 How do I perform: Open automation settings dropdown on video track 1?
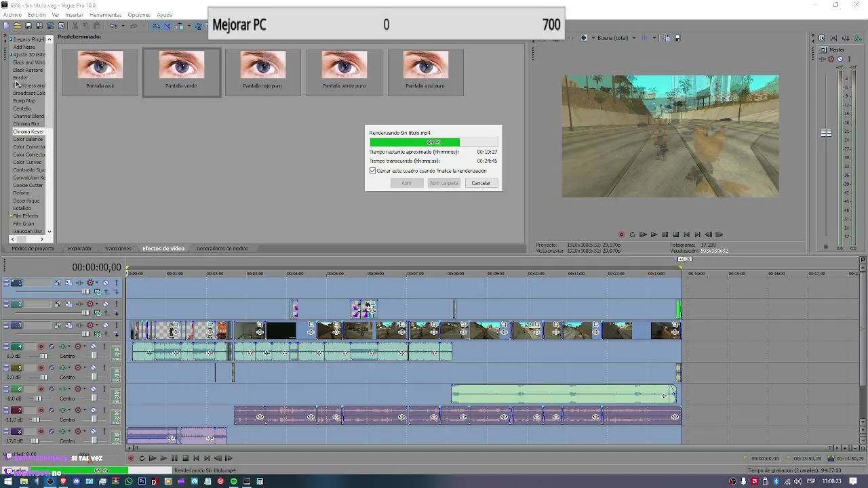[x=97, y=283]
